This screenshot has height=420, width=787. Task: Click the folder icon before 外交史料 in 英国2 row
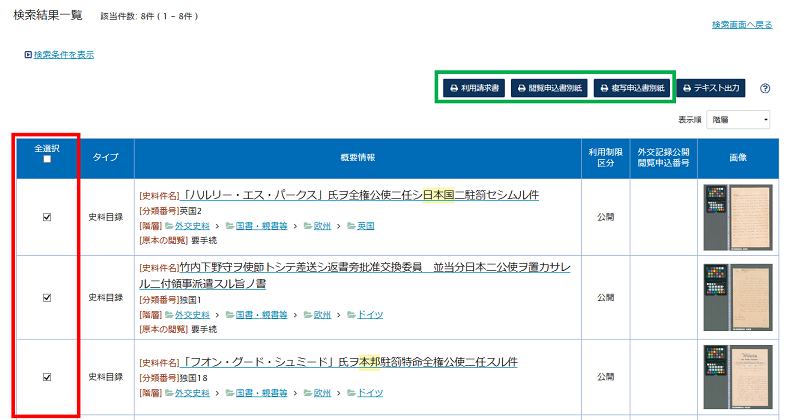[169, 226]
